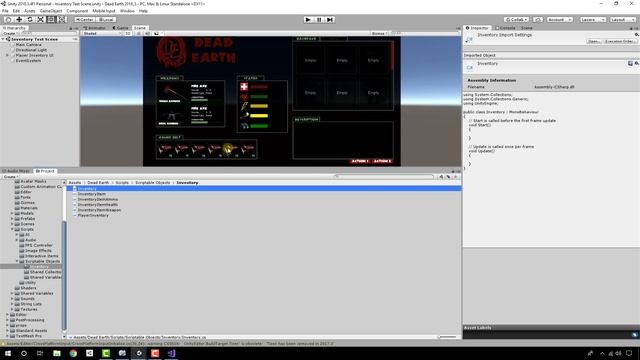Open the Account dropdown
The image size is (640, 360).
[560, 20]
